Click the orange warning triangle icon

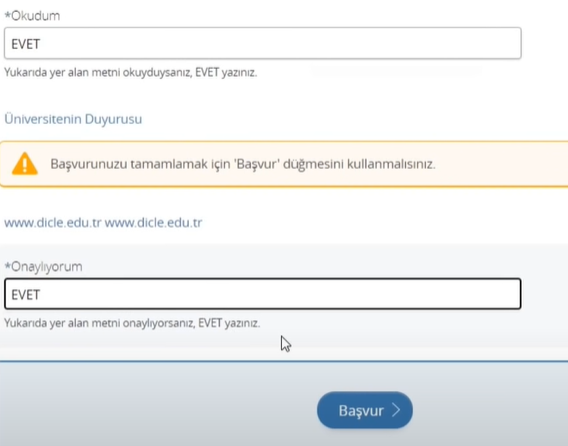(x=25, y=164)
